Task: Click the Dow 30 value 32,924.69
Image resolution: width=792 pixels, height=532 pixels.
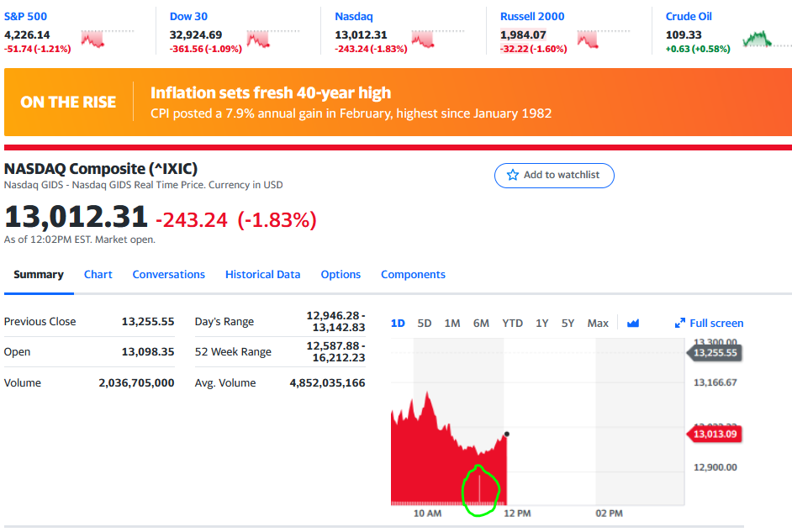Action: tap(195, 34)
